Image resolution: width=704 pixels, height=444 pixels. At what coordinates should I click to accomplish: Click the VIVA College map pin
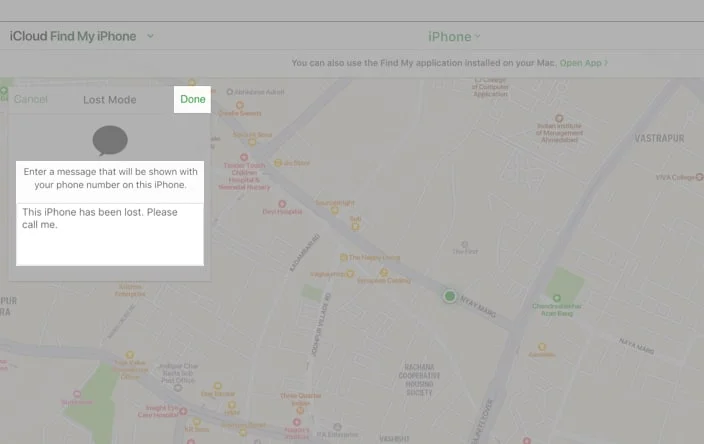(700, 177)
